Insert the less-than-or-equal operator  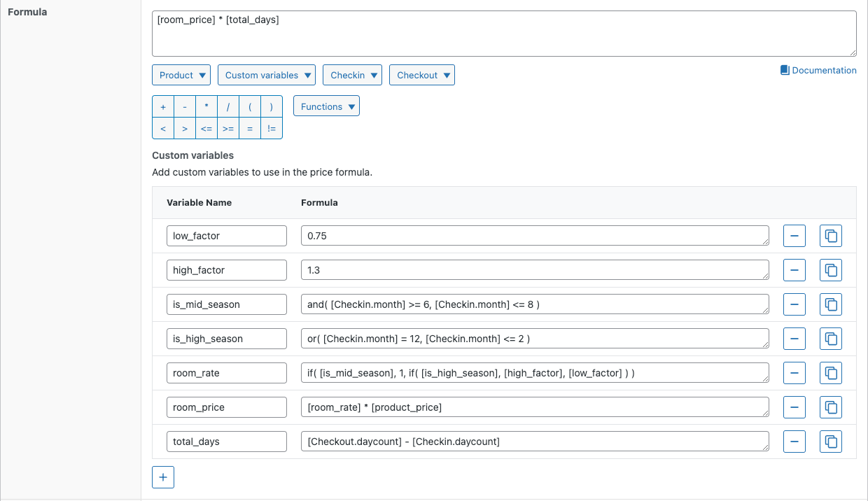[206, 129]
